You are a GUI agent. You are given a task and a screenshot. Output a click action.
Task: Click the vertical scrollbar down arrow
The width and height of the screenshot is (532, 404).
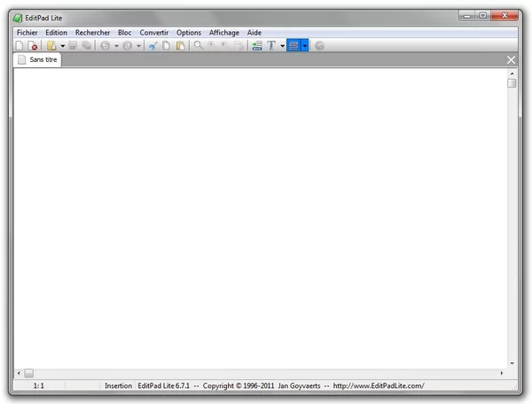pos(512,363)
